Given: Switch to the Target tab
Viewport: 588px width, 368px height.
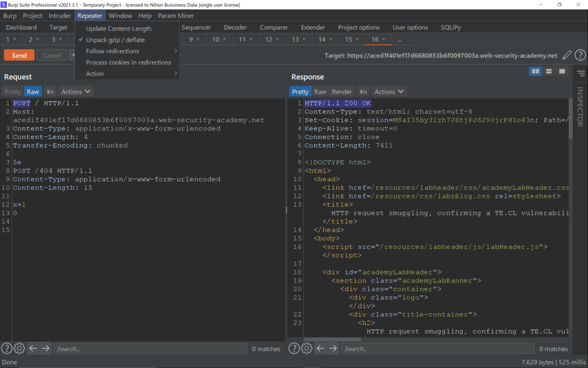Looking at the screenshot, I should pos(58,27).
